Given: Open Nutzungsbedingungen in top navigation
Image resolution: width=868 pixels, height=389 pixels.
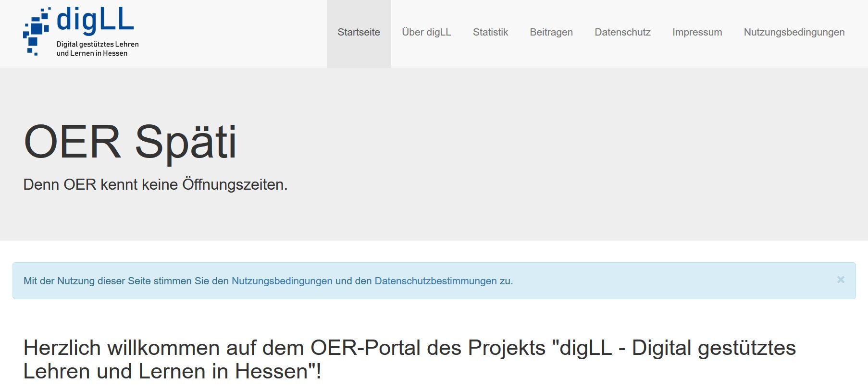Looking at the screenshot, I should click(794, 32).
